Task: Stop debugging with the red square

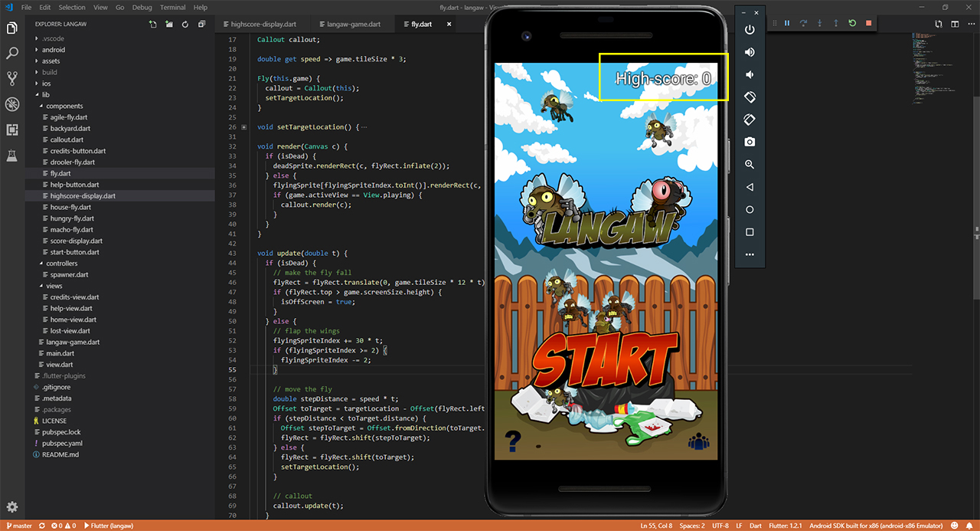Action: coord(868,24)
